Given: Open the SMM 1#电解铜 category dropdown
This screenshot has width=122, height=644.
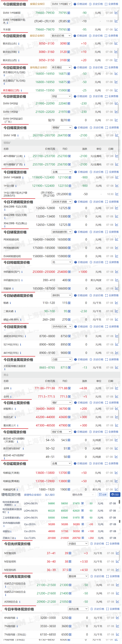Looking at the screenshot, I should 61,4.
